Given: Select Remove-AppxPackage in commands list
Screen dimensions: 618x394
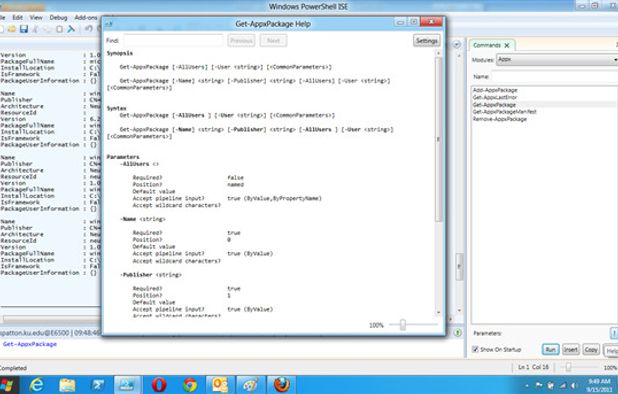Looking at the screenshot, I should pyautogui.click(x=499, y=119).
